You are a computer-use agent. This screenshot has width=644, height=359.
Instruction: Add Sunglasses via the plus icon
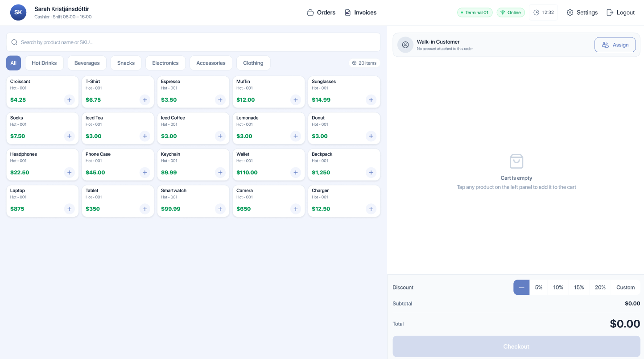click(x=371, y=100)
